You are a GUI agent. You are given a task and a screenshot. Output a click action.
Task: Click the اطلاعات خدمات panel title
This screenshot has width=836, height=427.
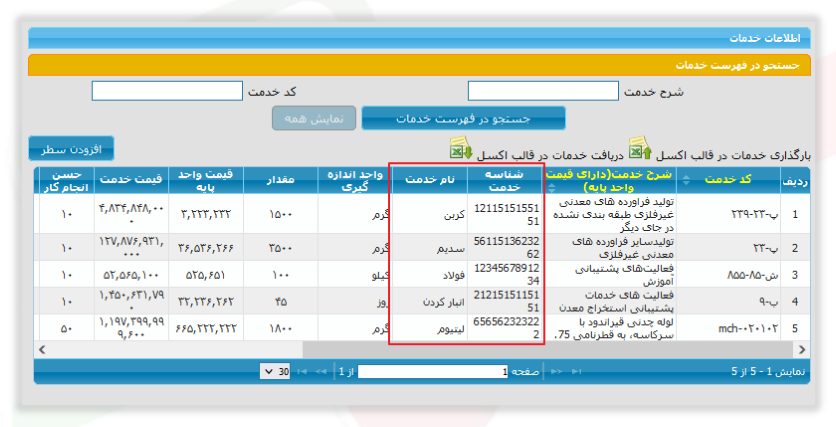[765, 38]
